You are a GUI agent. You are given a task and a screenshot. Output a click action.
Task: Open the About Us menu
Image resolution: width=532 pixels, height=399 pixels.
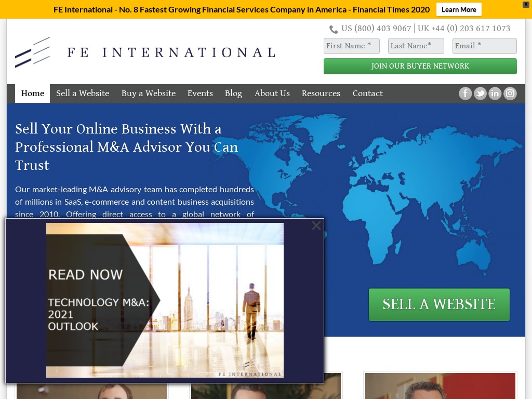pyautogui.click(x=272, y=94)
